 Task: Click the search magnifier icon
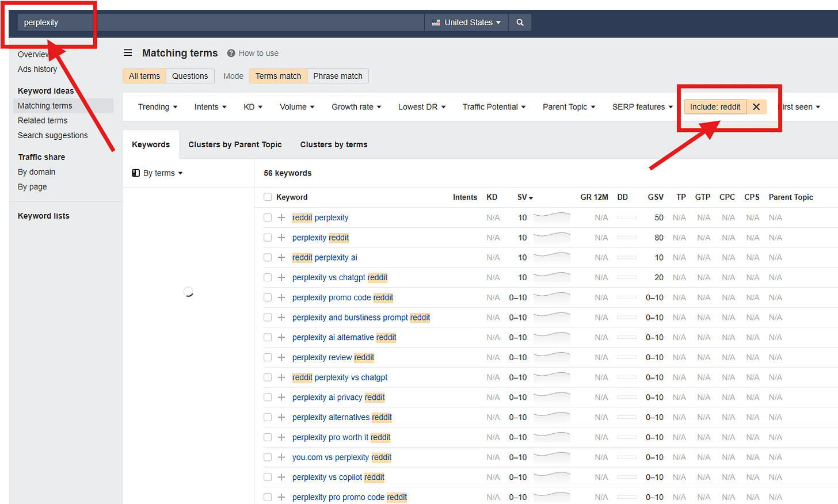pos(520,22)
